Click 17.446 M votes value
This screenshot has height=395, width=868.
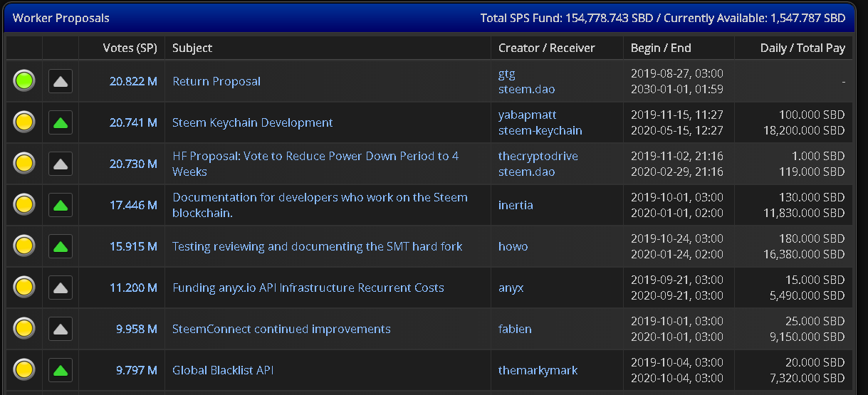pos(134,205)
